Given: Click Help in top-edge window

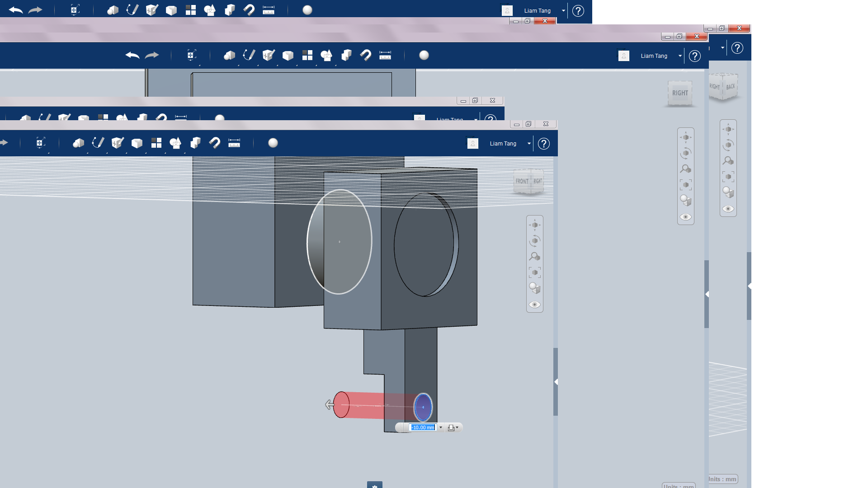Looking at the screenshot, I should point(578,11).
